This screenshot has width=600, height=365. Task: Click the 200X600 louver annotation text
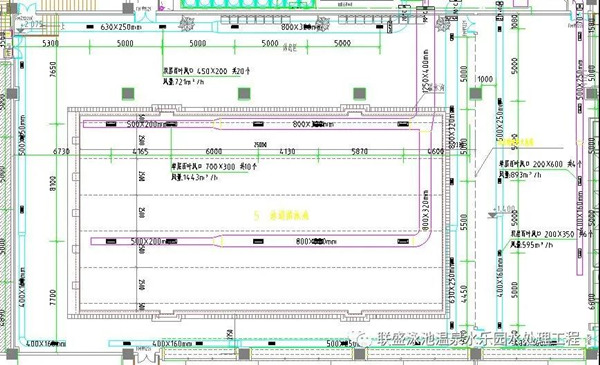541,164
